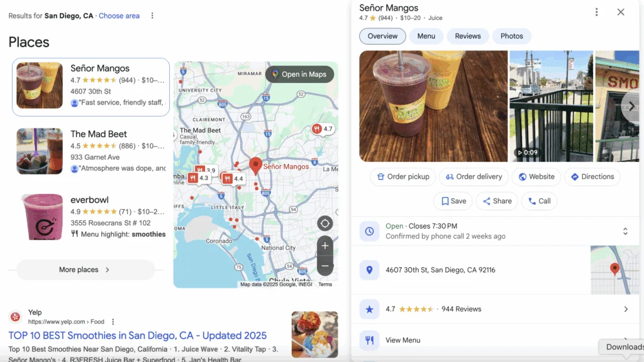Click the clock hours icon
This screenshot has height=362, width=644.
pyautogui.click(x=369, y=231)
